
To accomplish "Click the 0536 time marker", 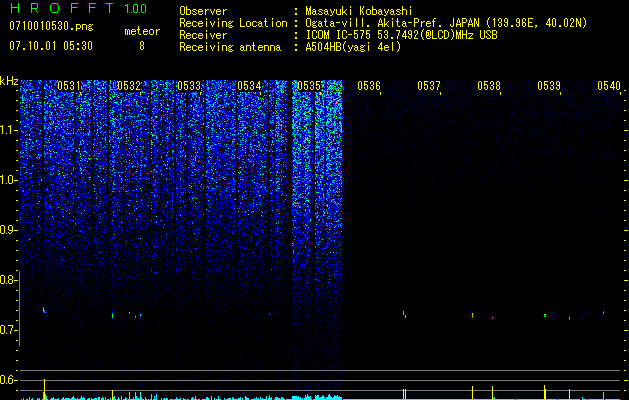I will point(369,86).
